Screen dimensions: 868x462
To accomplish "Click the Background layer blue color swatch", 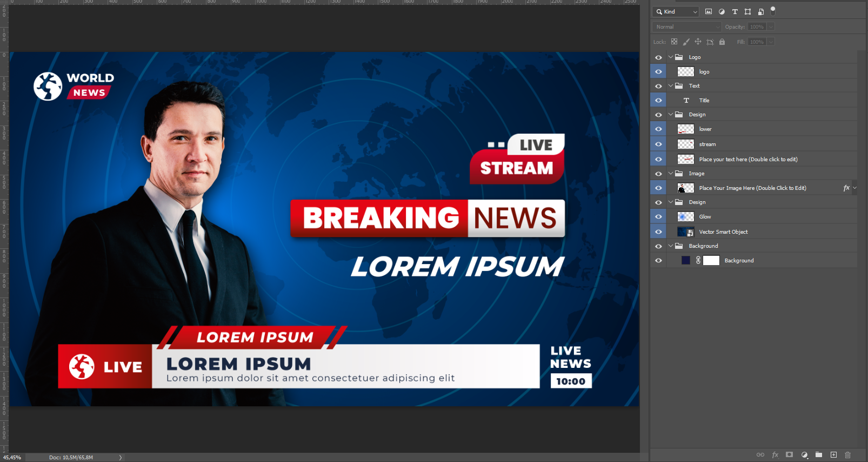I will [x=686, y=261].
